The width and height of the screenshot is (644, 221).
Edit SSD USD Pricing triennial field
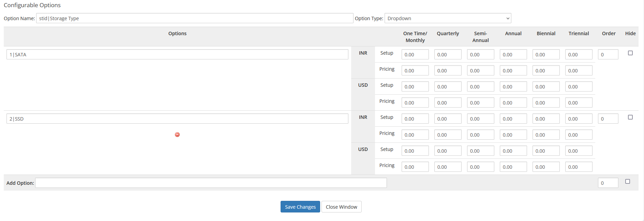coord(579,167)
